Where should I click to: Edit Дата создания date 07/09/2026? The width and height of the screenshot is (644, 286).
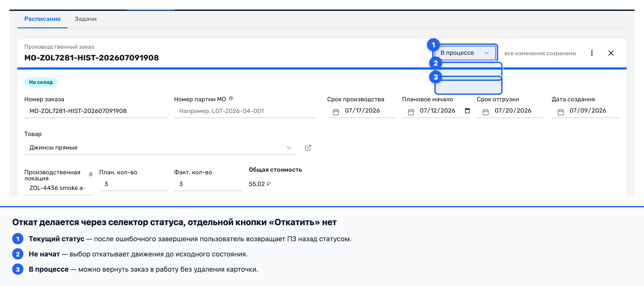coord(588,110)
